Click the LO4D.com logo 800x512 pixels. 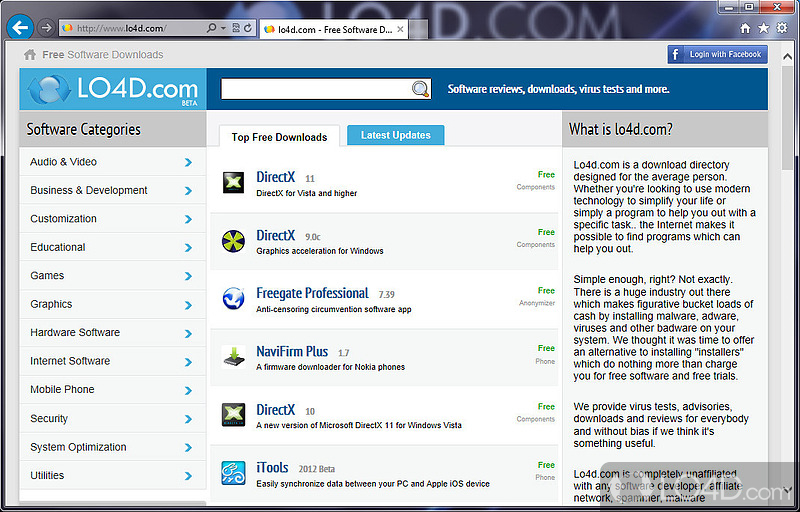[x=113, y=89]
